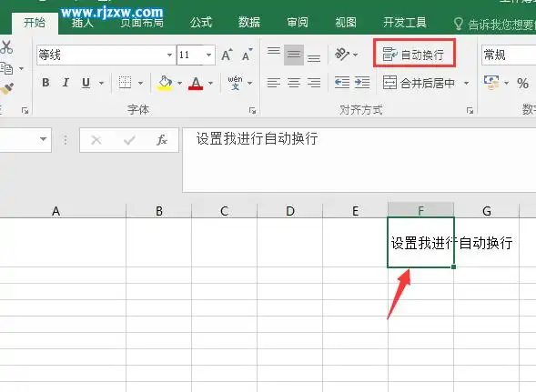Viewport: 536px width, 392px height.
Task: Click 自动换行 wrap text button
Action: [x=414, y=54]
